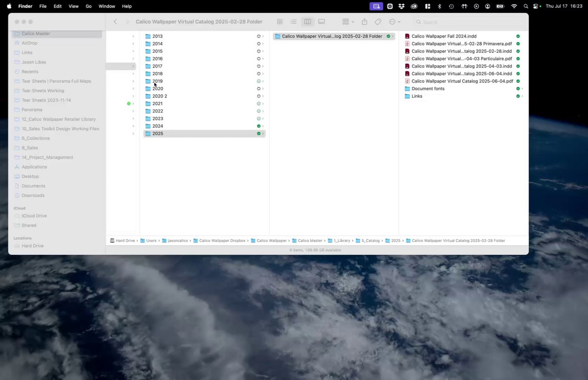Screen dimensions: 588x380
Task: Open the Apple menu
Action: (9, 6)
